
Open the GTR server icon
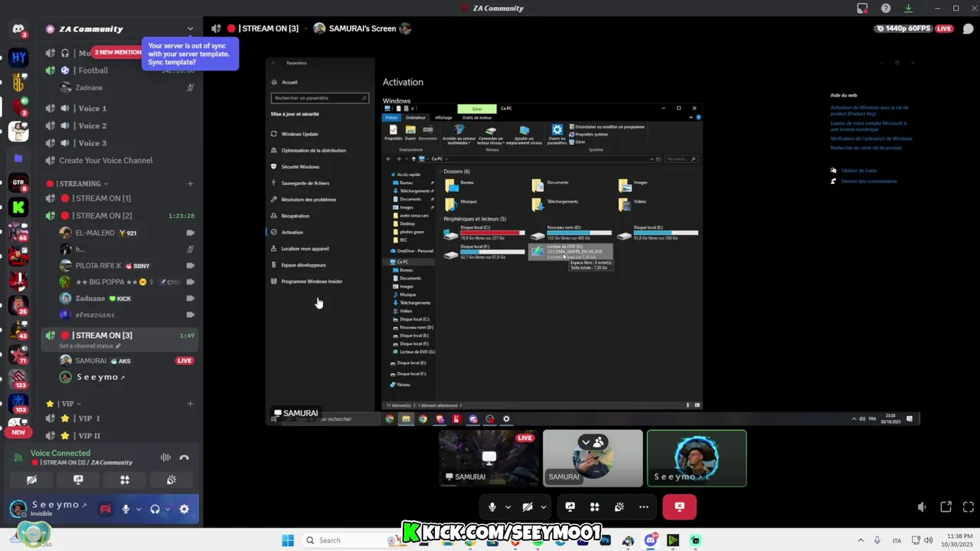[x=18, y=182]
